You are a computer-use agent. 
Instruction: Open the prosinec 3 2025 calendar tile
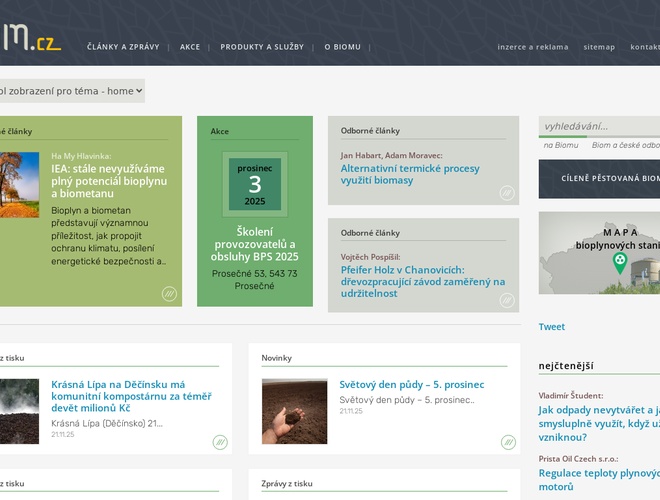(x=255, y=184)
